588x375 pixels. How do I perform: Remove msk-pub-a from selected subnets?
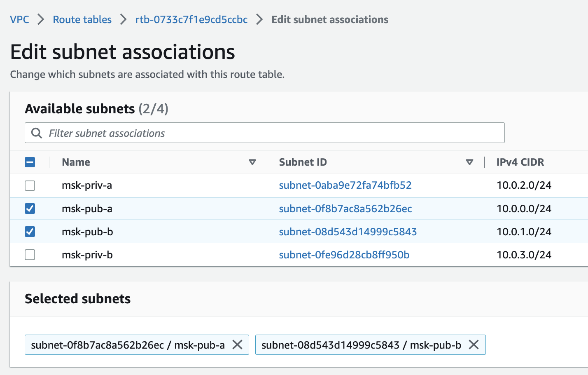point(238,345)
